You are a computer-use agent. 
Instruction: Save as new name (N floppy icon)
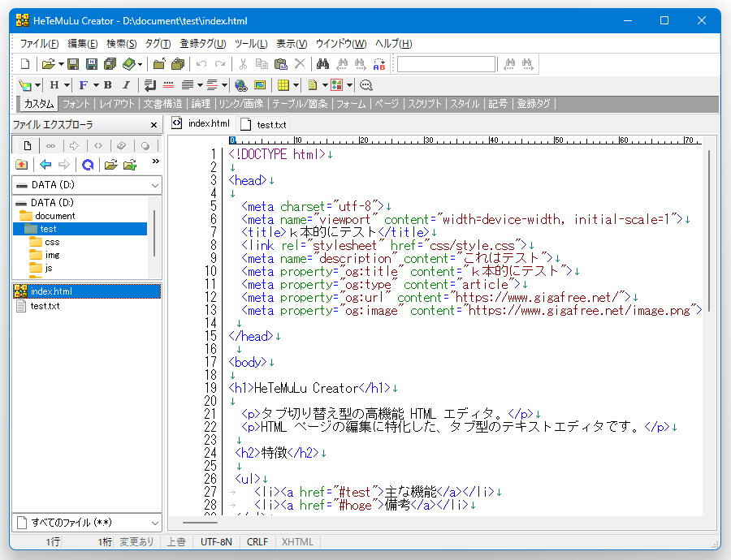click(x=91, y=64)
